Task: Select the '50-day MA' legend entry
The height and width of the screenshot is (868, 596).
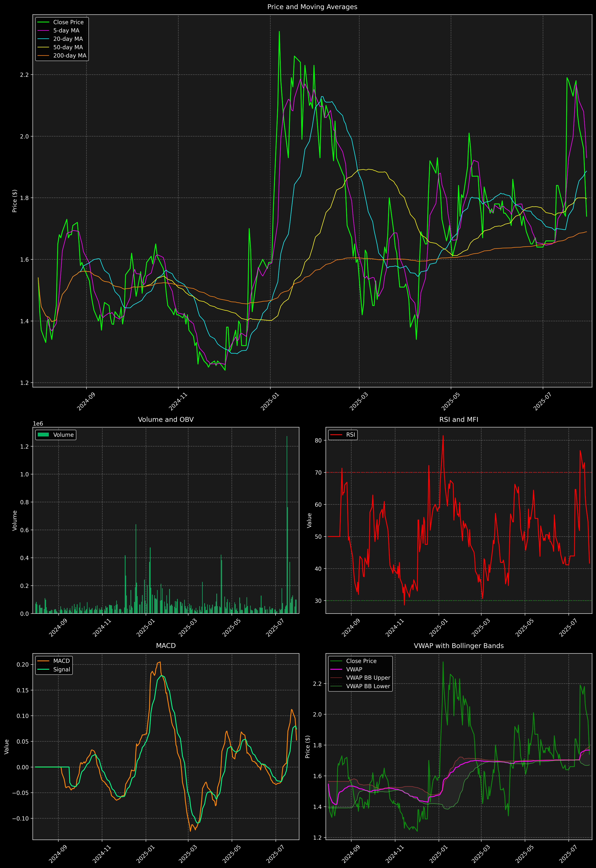Action: click(60, 47)
